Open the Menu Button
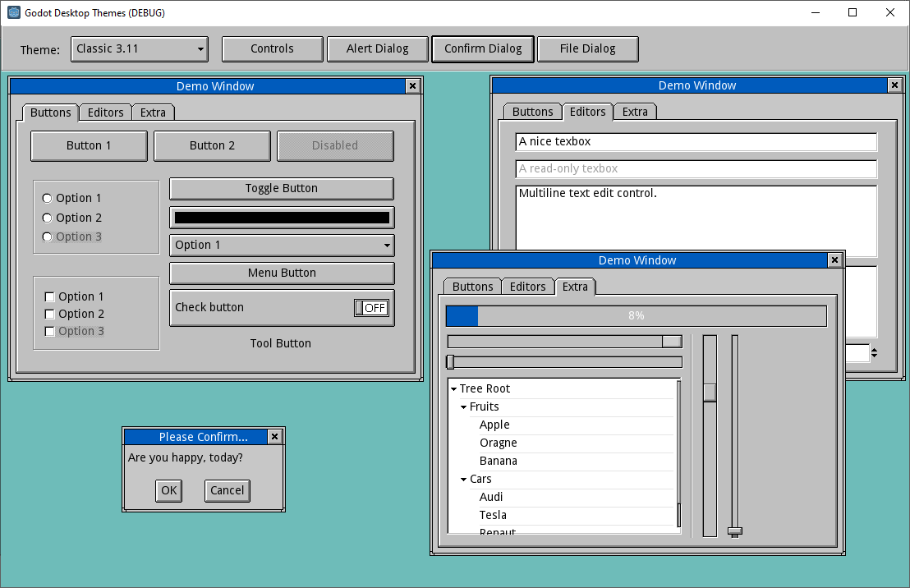This screenshot has height=588, width=910. pos(282,273)
